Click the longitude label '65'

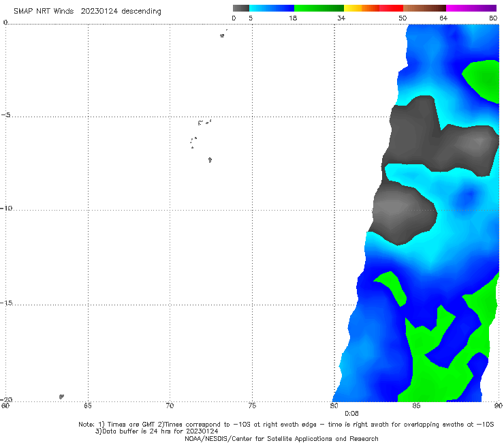88,406
